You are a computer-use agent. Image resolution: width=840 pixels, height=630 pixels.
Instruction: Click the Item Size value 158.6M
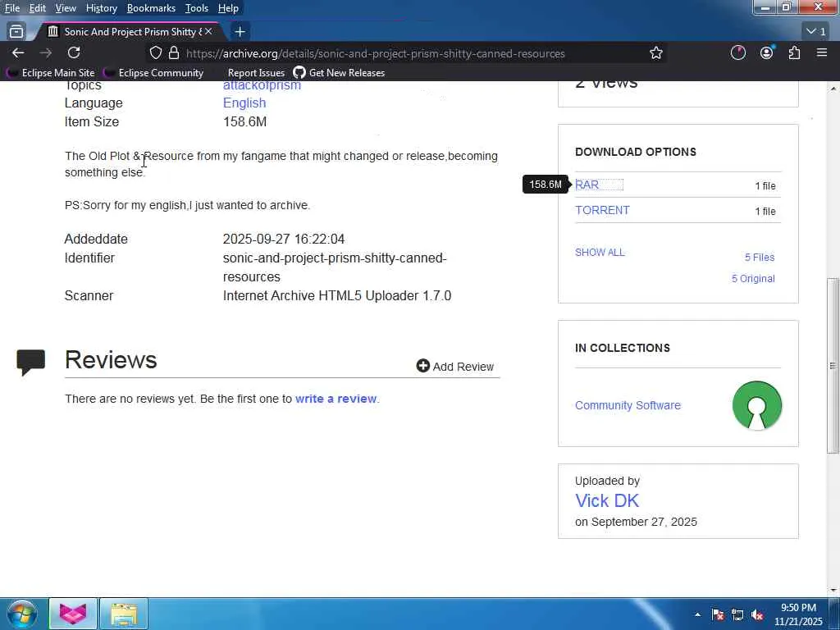coord(244,121)
